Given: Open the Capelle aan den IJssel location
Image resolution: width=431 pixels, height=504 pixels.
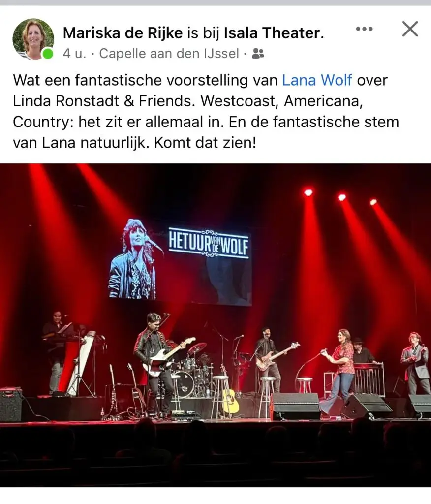Looking at the screenshot, I should pos(169,54).
